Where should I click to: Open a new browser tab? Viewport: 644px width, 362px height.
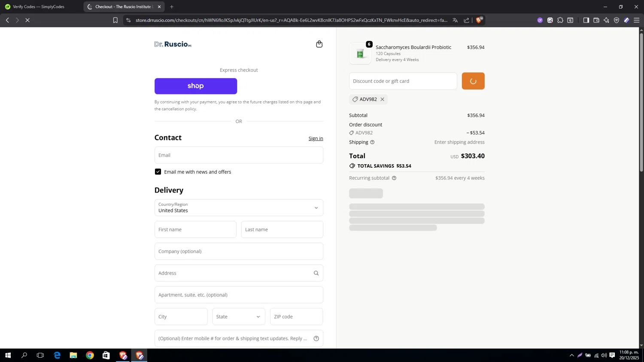click(x=172, y=7)
